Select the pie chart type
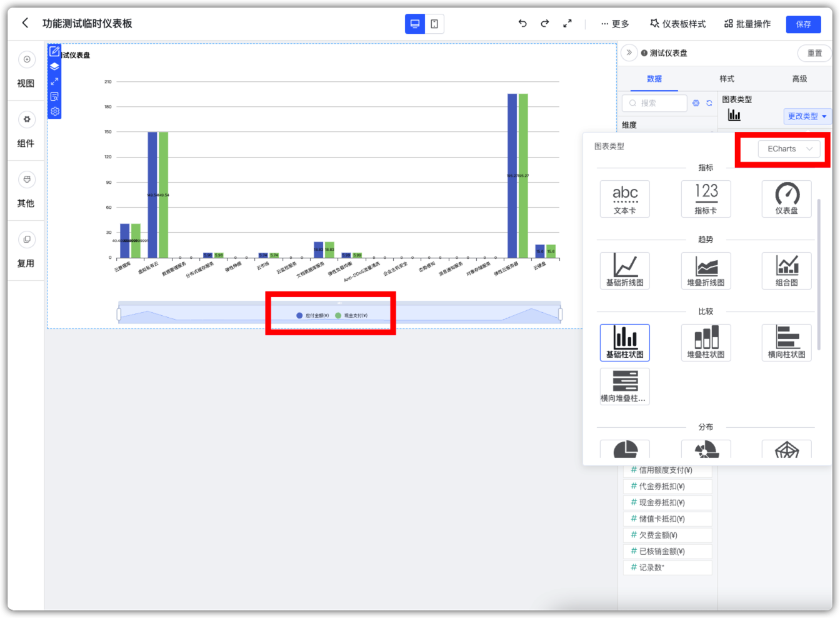Image resolution: width=840 pixels, height=618 pixels. 625,449
